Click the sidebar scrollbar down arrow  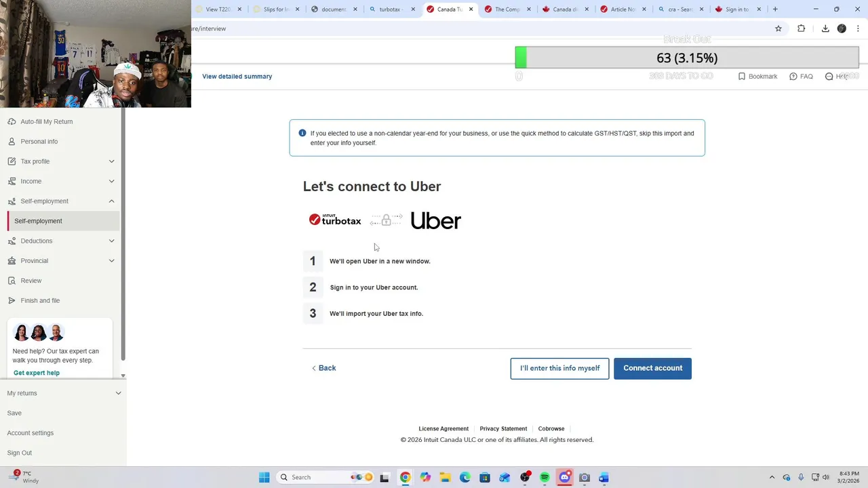123,375
